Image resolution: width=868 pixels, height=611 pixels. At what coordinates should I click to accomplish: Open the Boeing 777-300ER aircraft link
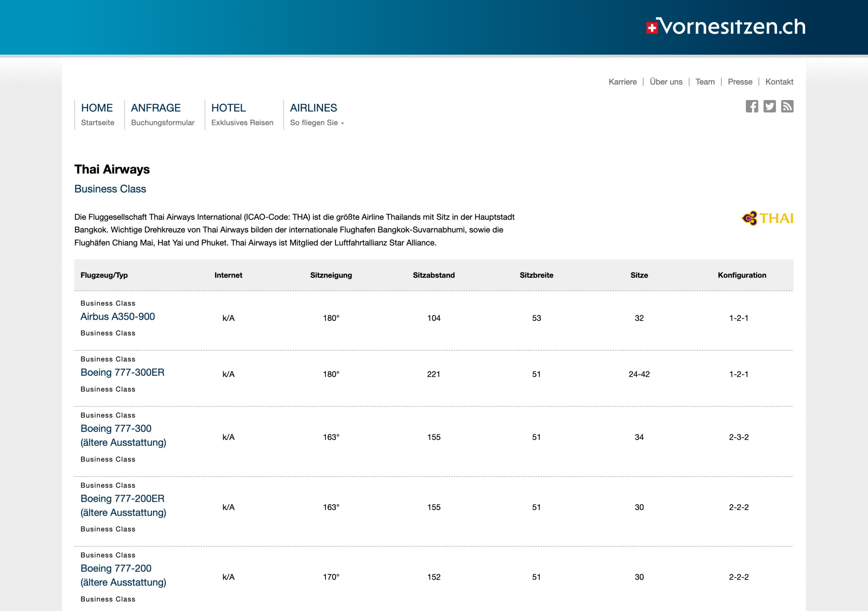122,372
